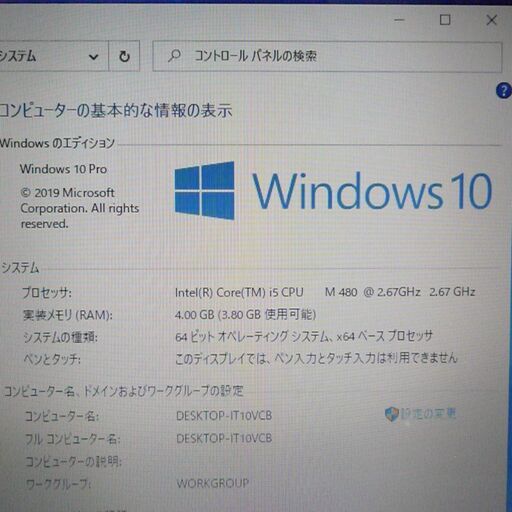Click the © 2019 Microsoft copyright text
Image resolution: width=512 pixels, height=512 pixels.
[80, 208]
